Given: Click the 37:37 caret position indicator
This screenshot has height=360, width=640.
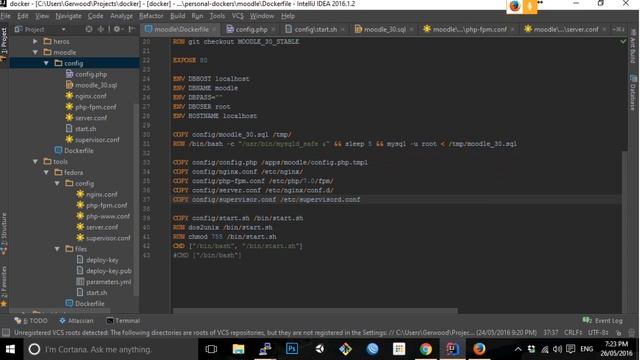Looking at the screenshot, I should 551,333.
